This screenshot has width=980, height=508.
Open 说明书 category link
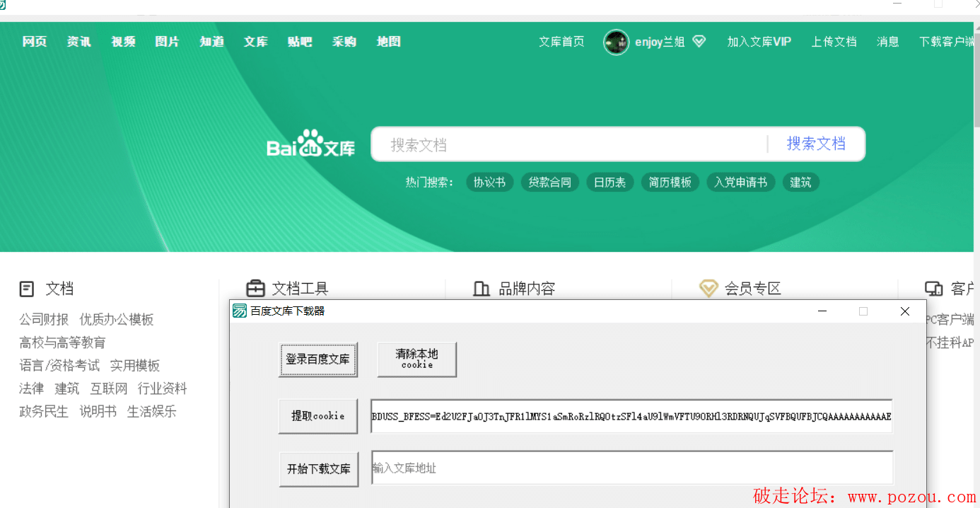pos(98,412)
